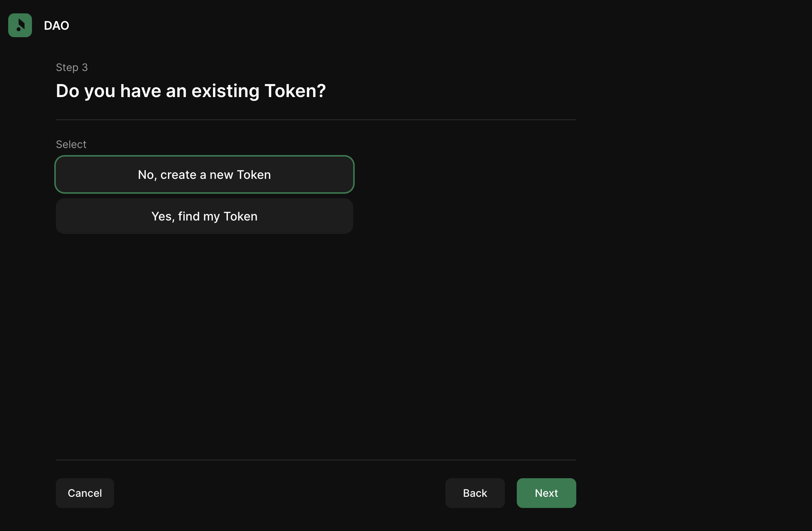Click the "Select" field label

pos(71,144)
